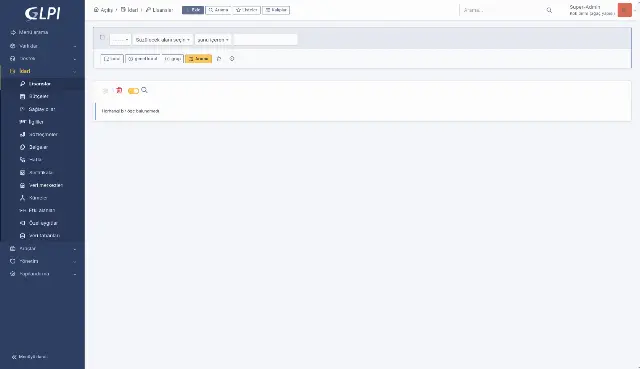Click the global search magnifier icon
This screenshot has height=369, width=640.
pyautogui.click(x=549, y=10)
